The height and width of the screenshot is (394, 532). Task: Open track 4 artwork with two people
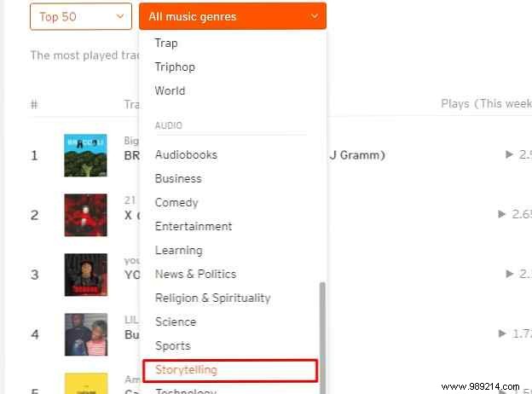point(86,334)
